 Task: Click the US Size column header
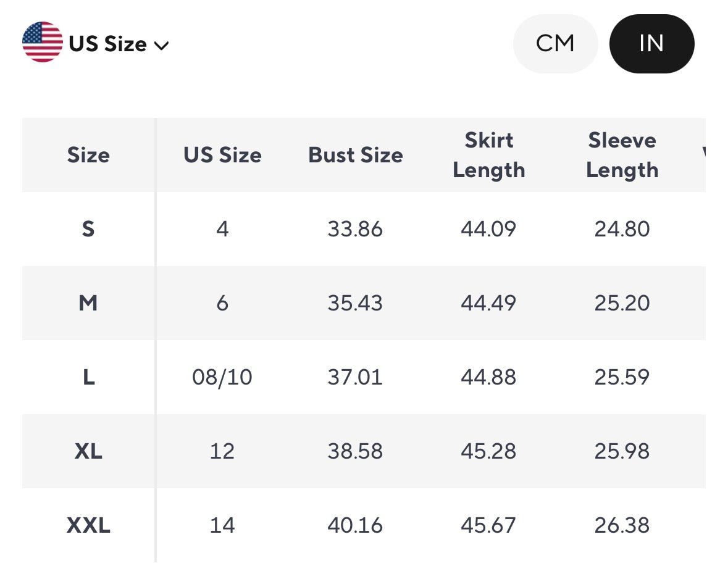point(222,155)
